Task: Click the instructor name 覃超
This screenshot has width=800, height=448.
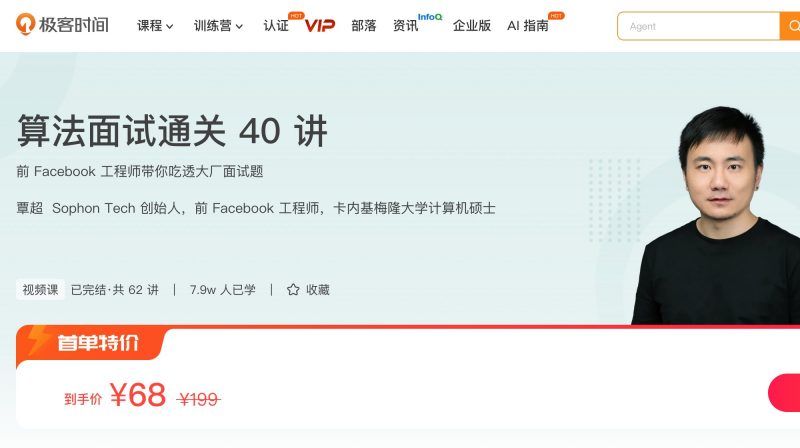Action: tap(30, 208)
